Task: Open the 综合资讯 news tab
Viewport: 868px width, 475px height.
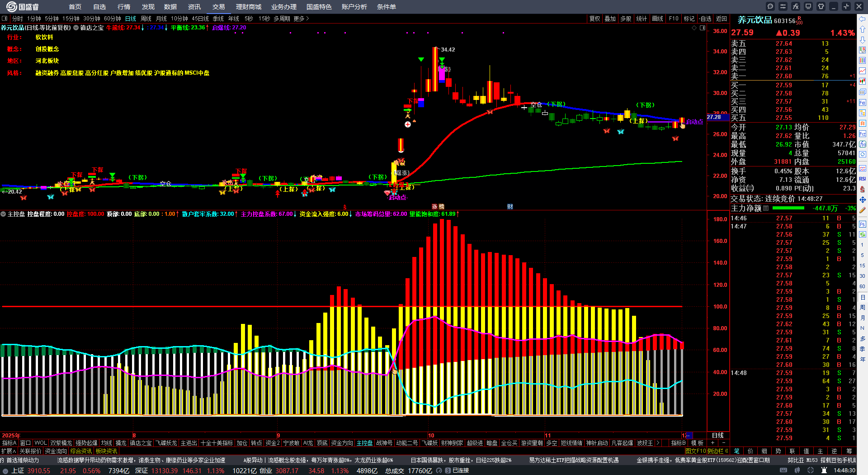Action: pyautogui.click(x=81, y=451)
